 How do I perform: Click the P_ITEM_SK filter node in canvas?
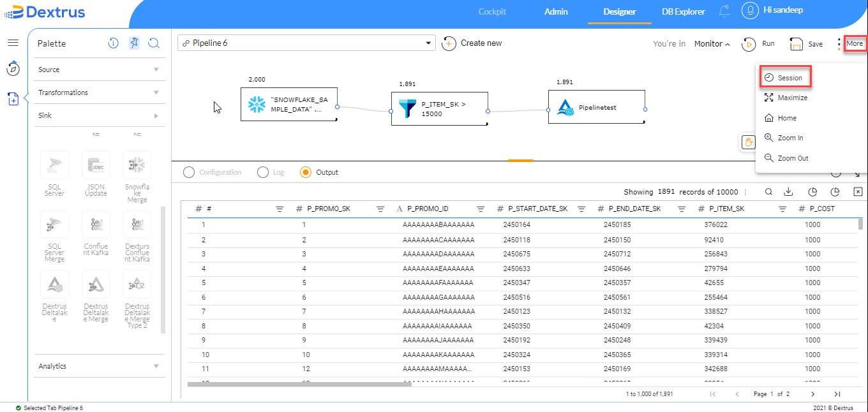click(x=440, y=108)
